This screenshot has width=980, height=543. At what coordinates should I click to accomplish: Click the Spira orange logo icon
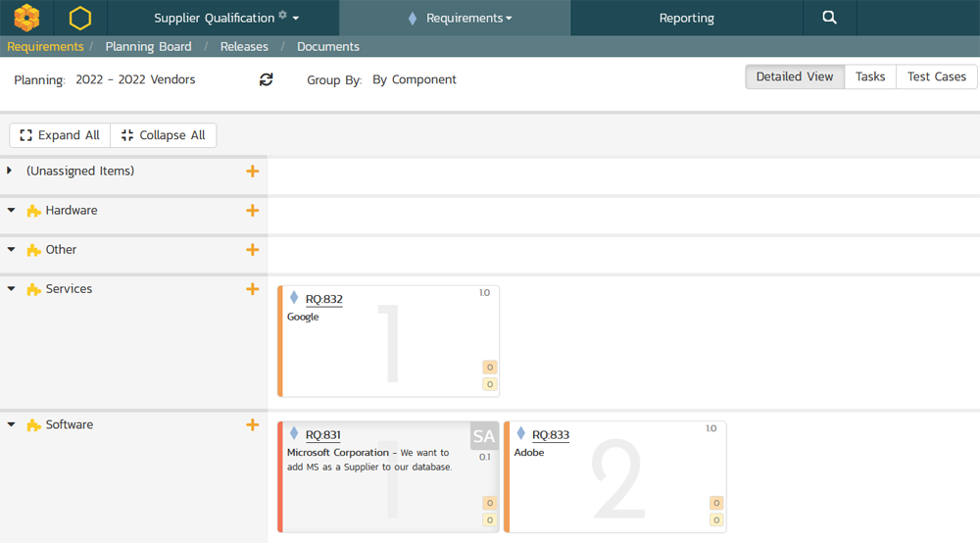point(26,18)
